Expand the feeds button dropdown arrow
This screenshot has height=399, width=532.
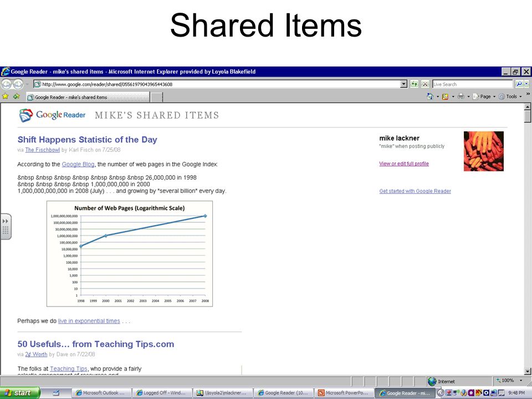tap(453, 96)
